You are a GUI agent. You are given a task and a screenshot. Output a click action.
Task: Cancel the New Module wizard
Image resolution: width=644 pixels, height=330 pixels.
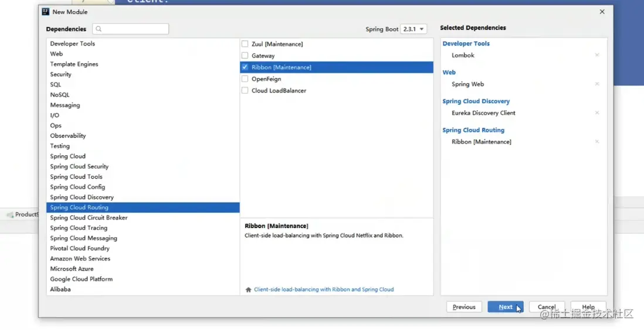[x=547, y=307]
